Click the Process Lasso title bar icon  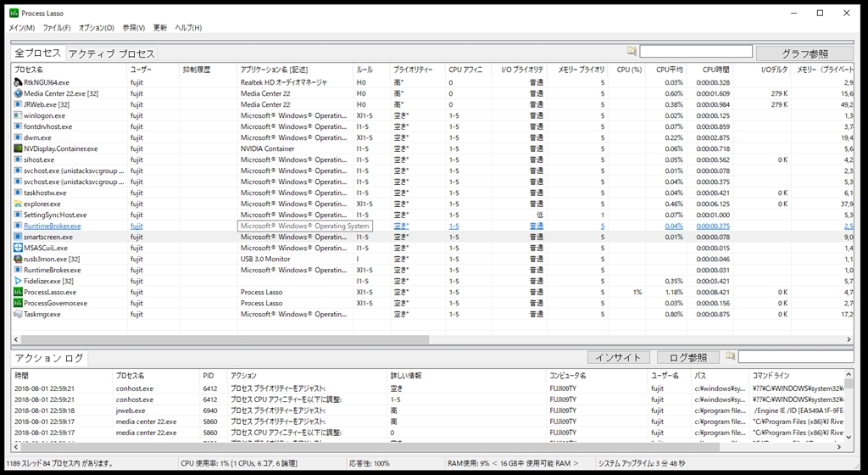tap(14, 13)
